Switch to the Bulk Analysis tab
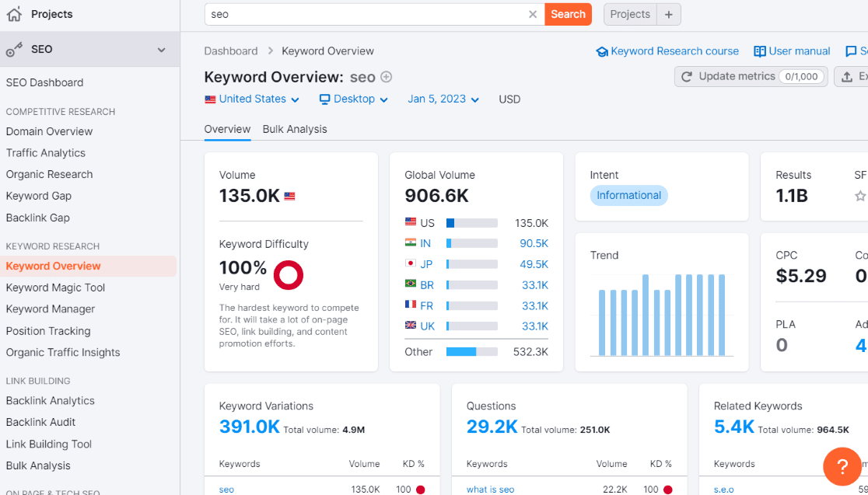868x495 pixels. 295,129
